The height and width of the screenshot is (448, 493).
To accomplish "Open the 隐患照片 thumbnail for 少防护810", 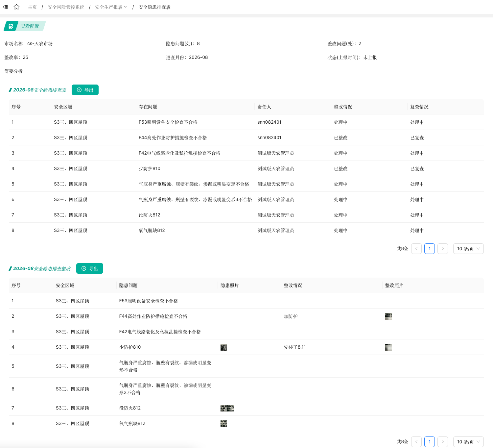I will click(x=224, y=347).
